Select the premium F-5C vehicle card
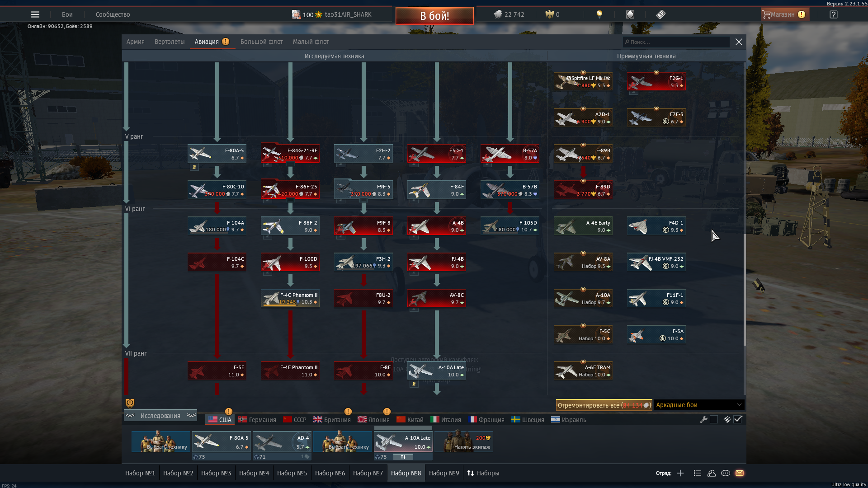868x488 pixels. coord(583,334)
